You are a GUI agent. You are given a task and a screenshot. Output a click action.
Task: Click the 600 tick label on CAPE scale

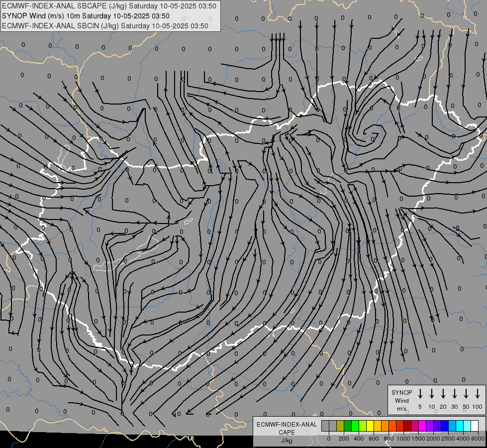374,439
